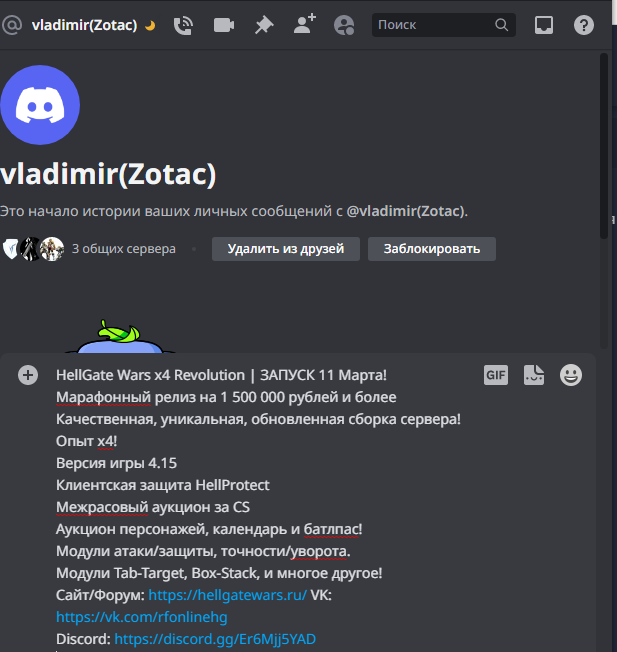Open the emoji picker
The width and height of the screenshot is (617, 652).
571,375
